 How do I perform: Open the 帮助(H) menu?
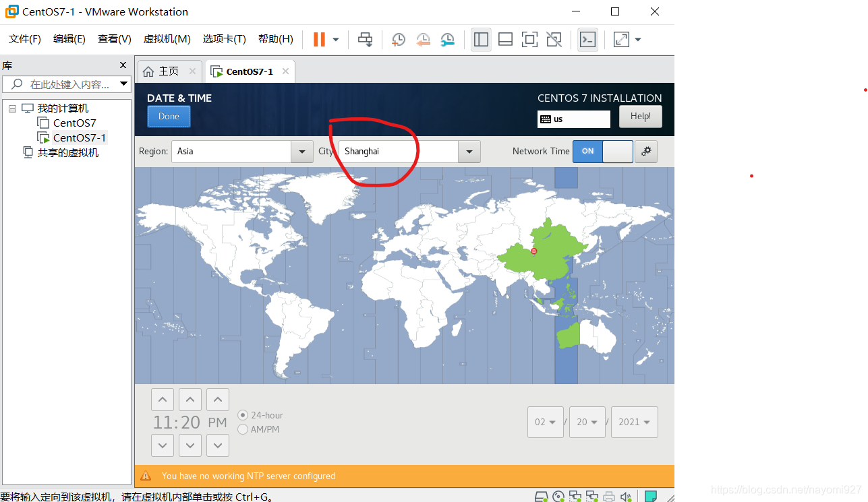pos(275,39)
